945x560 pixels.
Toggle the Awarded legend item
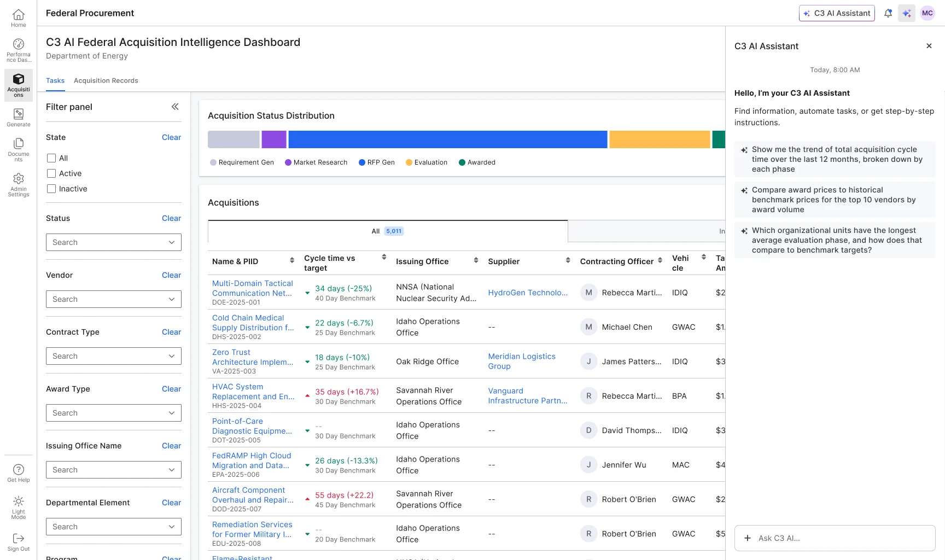(477, 162)
